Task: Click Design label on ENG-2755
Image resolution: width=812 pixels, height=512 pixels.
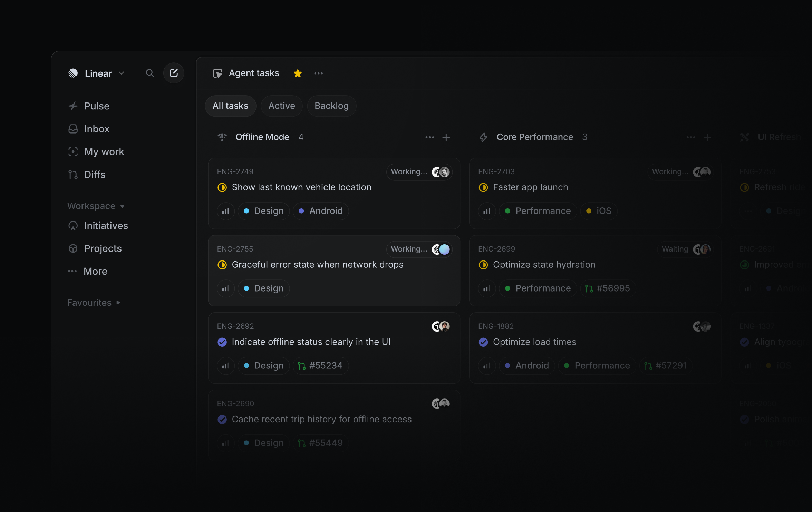Action: [264, 288]
